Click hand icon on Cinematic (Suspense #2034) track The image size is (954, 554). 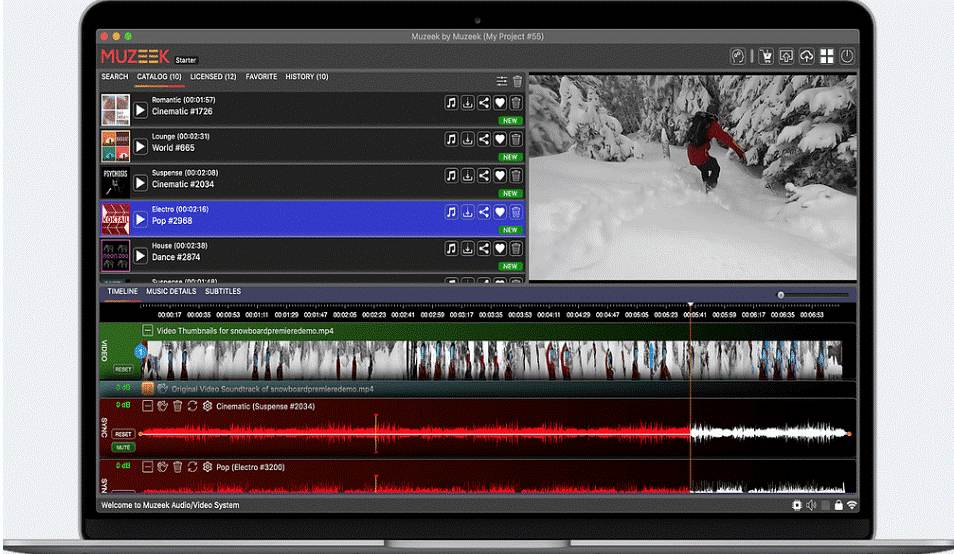point(162,406)
